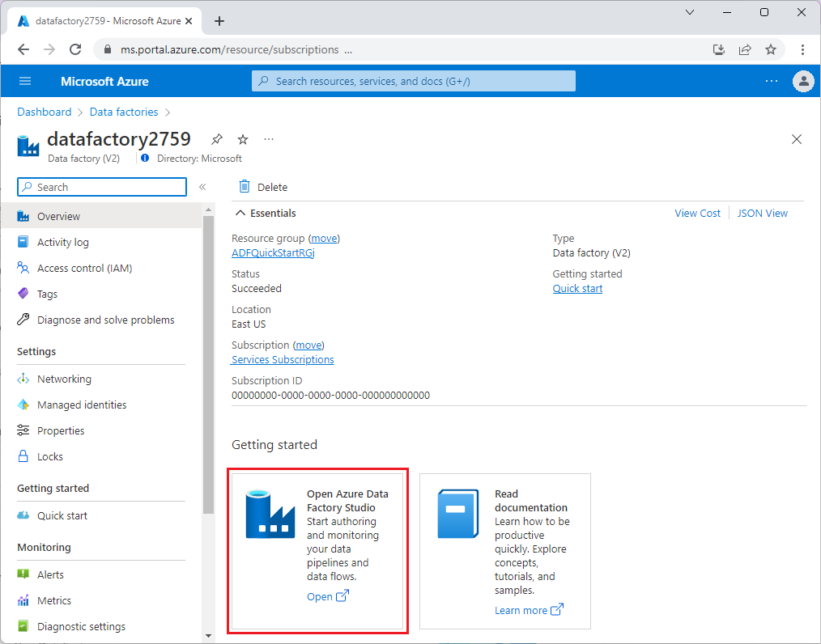View Tags for the data factory
This screenshot has width=821, height=644.
pyautogui.click(x=47, y=294)
